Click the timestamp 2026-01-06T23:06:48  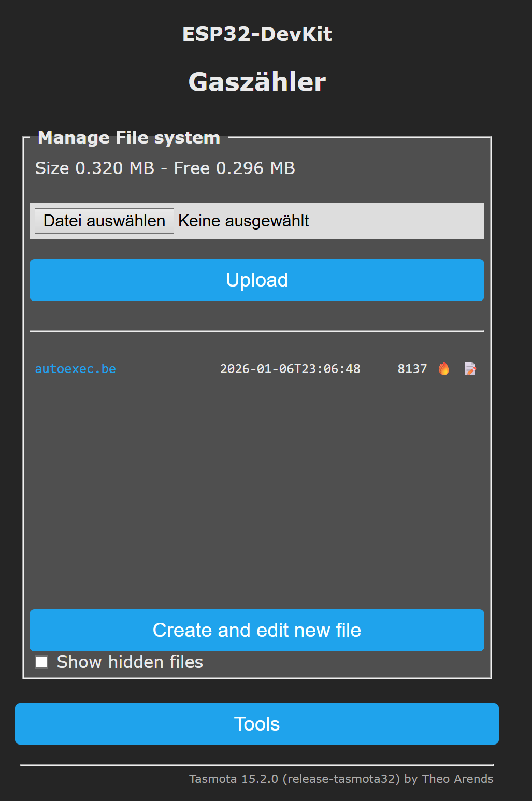pos(290,369)
